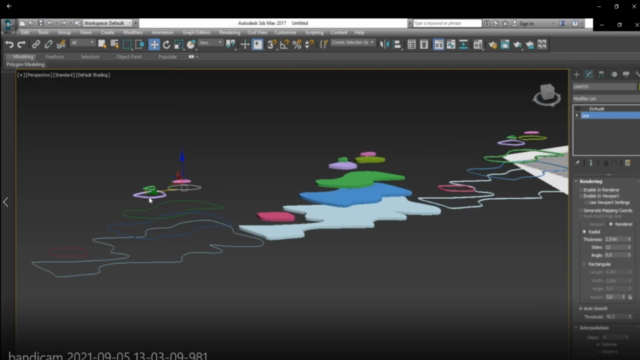Activate the Select and Move tool
Screen dimensions: 640x360
154,44
